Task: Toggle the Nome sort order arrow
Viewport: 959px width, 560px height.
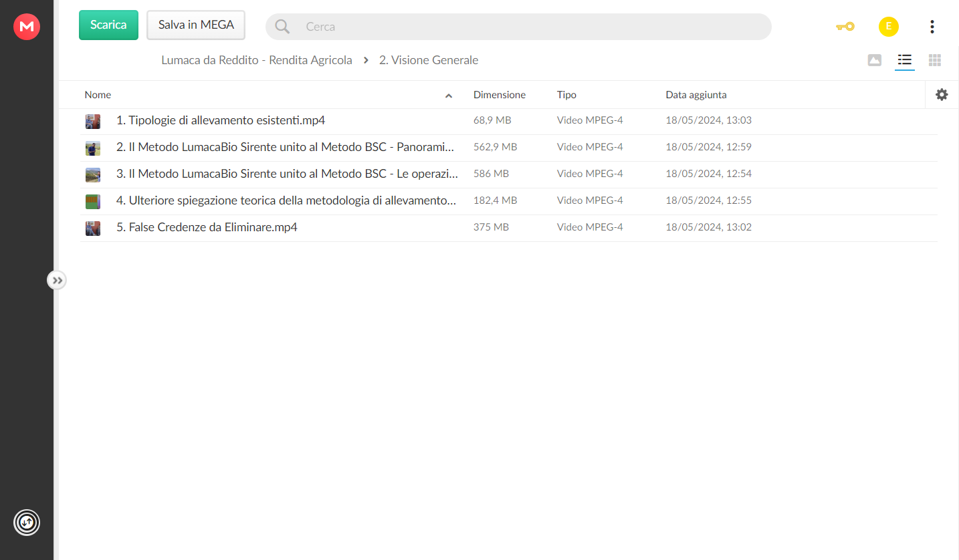Action: point(449,96)
